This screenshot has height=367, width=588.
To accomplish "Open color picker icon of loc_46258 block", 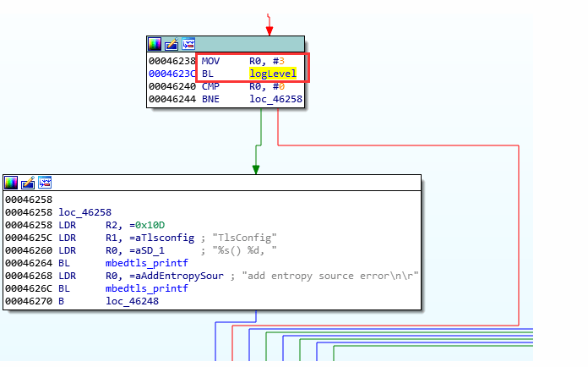I will click(x=11, y=183).
